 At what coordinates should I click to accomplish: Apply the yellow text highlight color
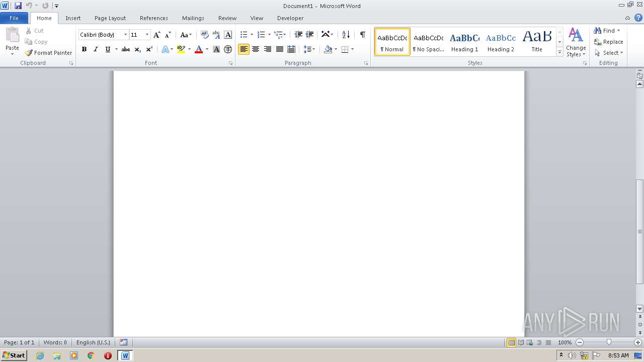(181, 49)
